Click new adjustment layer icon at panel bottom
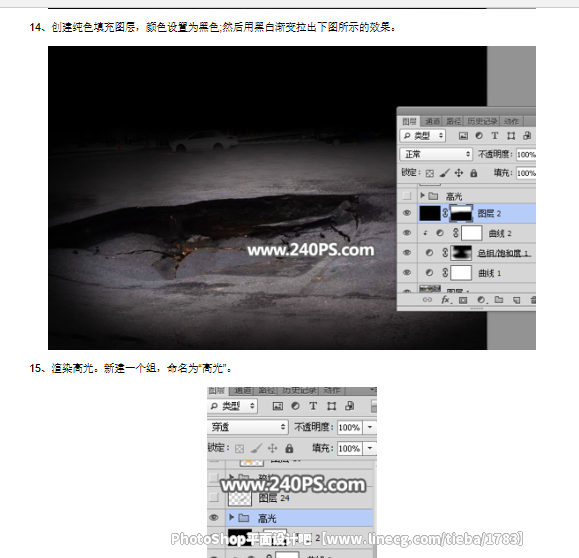Image resolution: width=579 pixels, height=558 pixels. (481, 300)
